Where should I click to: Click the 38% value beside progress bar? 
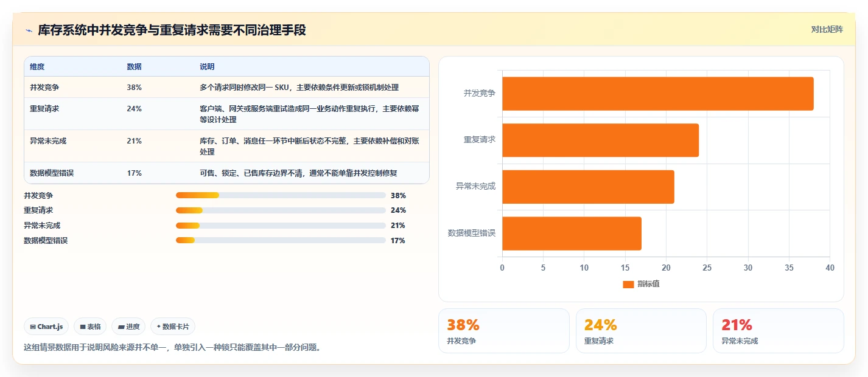(398, 196)
